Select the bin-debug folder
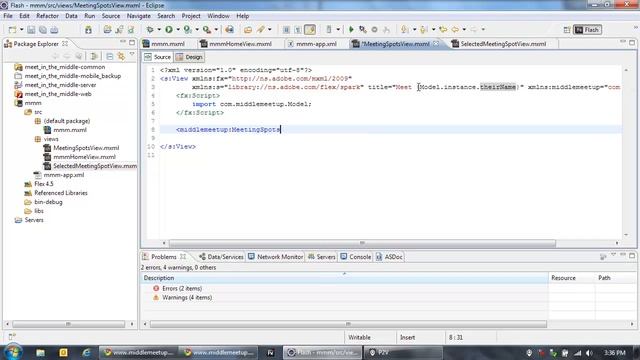The image size is (640, 360). coord(48,202)
